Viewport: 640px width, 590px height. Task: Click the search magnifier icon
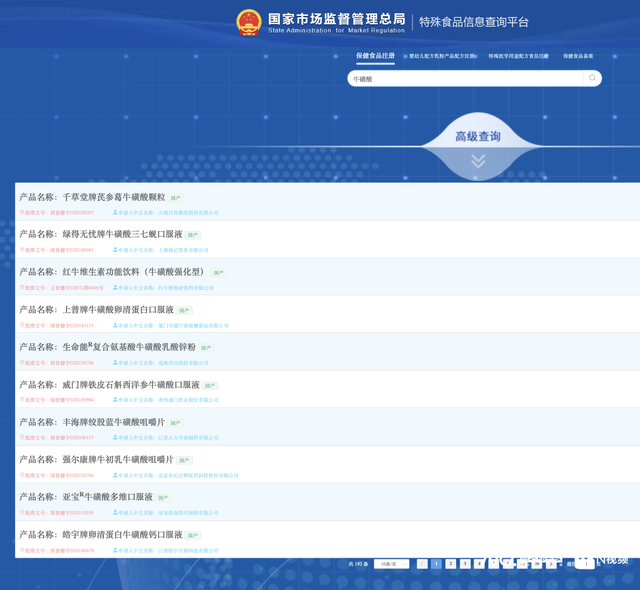pyautogui.click(x=592, y=78)
